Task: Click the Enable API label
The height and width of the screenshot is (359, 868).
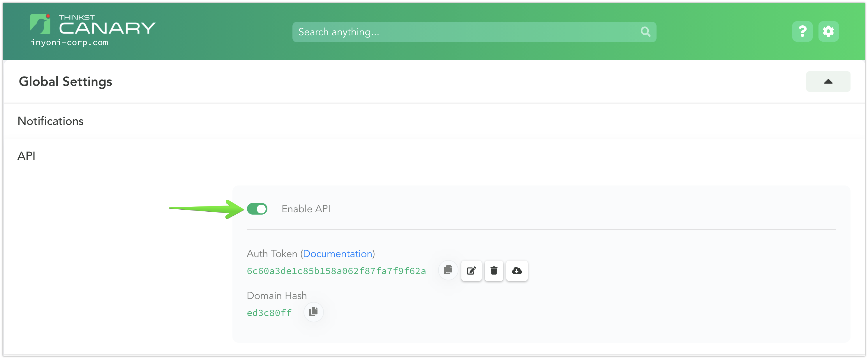Action: (x=306, y=209)
